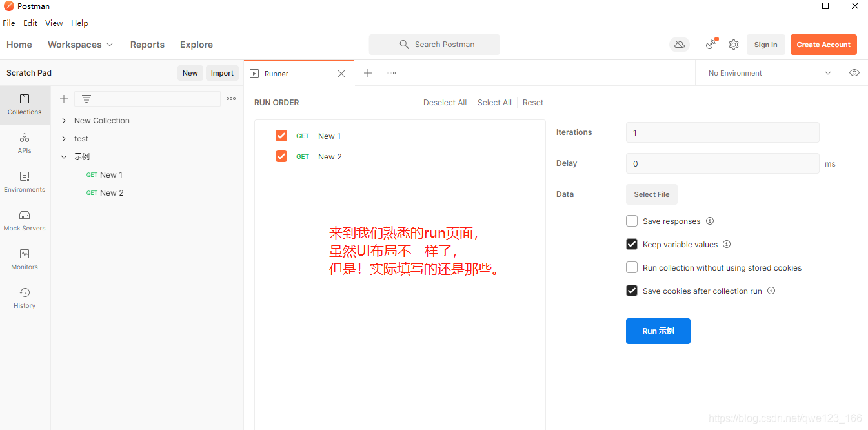Open the Workspaces dropdown
The image size is (868, 430).
click(x=80, y=45)
